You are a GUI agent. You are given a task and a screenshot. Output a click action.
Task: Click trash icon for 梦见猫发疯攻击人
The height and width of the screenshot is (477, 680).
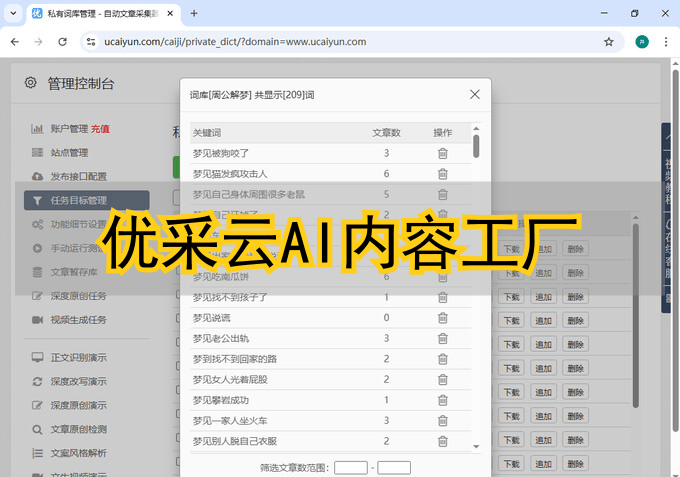pyautogui.click(x=442, y=174)
